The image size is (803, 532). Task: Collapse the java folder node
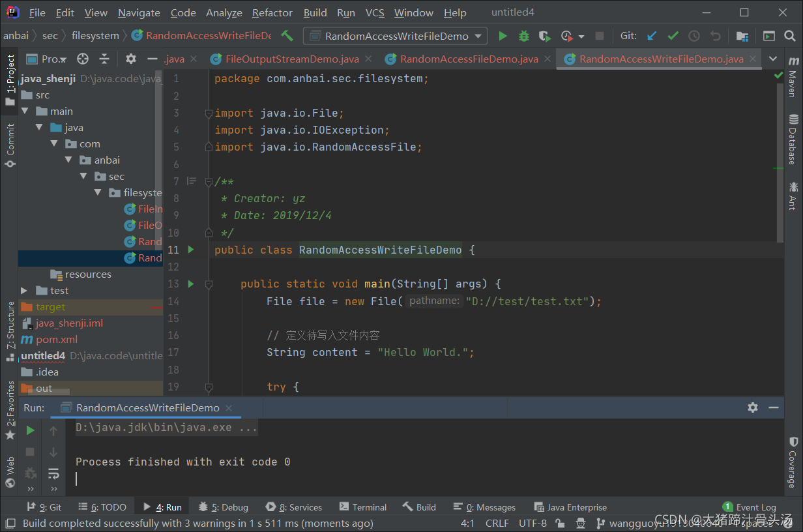coord(40,128)
